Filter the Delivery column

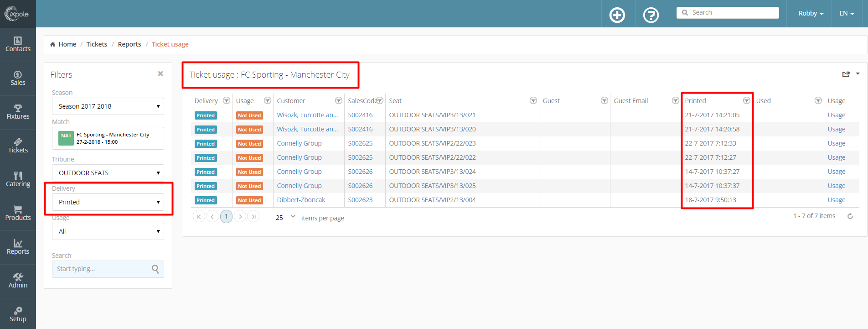[227, 100]
